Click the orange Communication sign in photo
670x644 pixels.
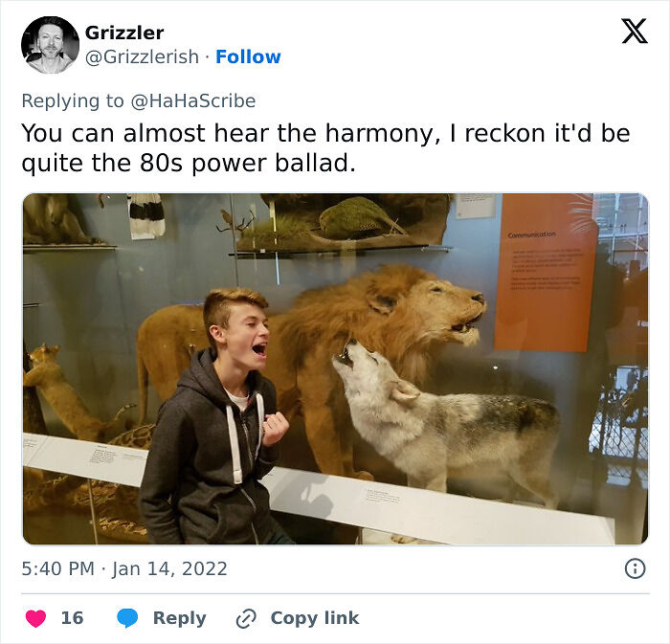(x=546, y=274)
